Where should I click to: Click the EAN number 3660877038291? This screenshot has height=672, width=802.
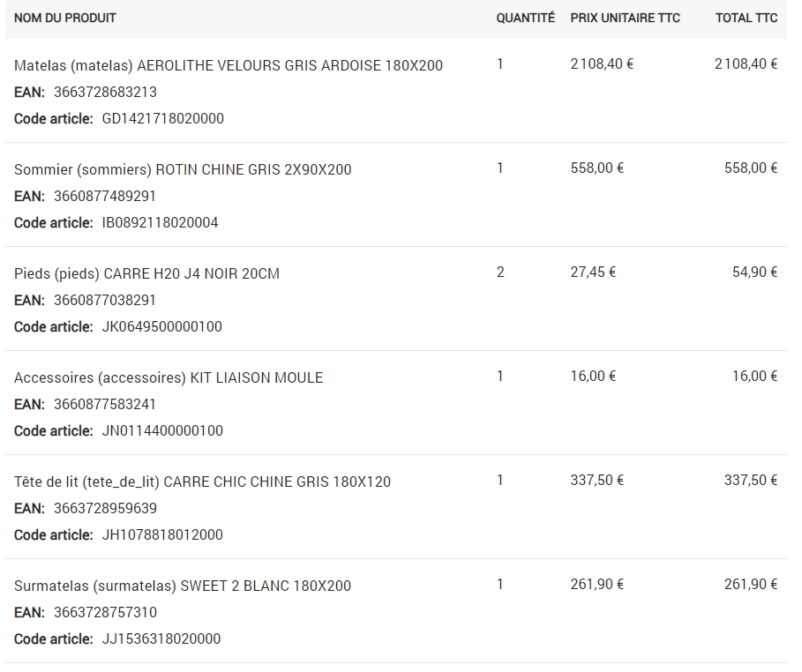coord(105,300)
